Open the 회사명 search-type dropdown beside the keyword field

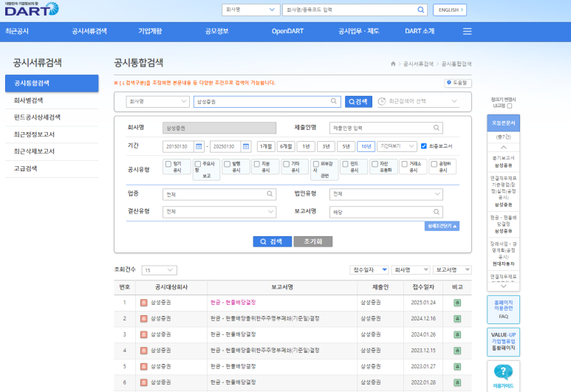[x=157, y=102]
